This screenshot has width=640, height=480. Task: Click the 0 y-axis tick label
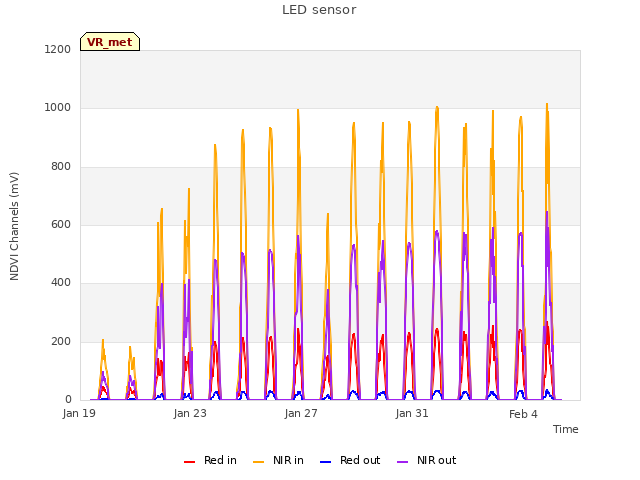pos(68,399)
